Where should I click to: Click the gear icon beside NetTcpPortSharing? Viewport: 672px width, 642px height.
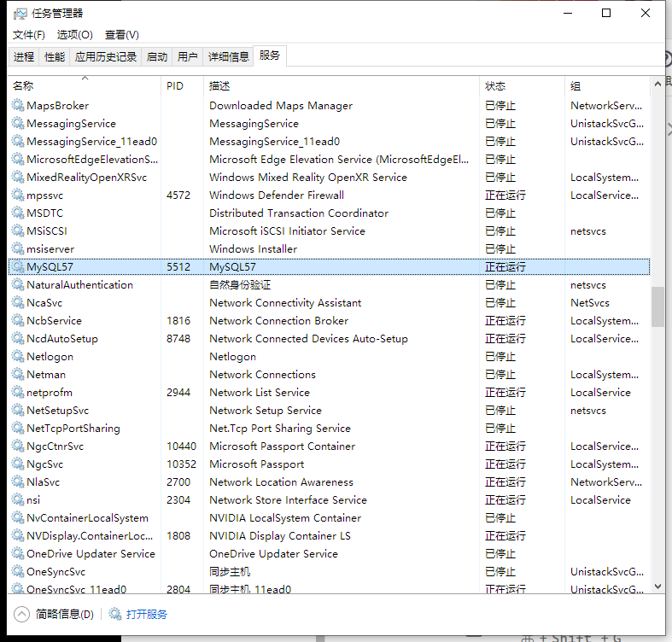click(18, 429)
